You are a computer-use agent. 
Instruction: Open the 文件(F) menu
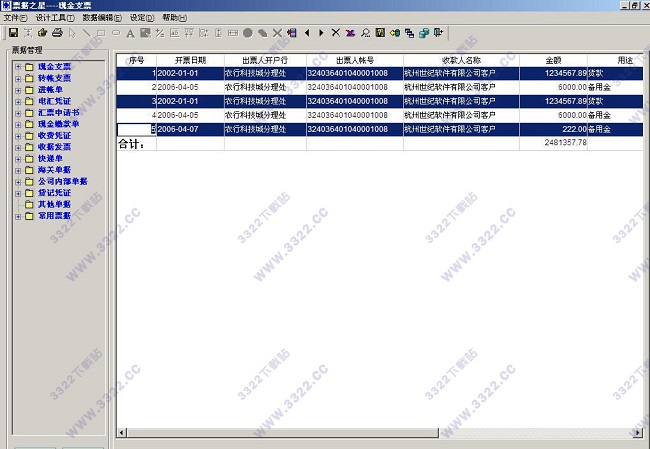tap(15, 18)
